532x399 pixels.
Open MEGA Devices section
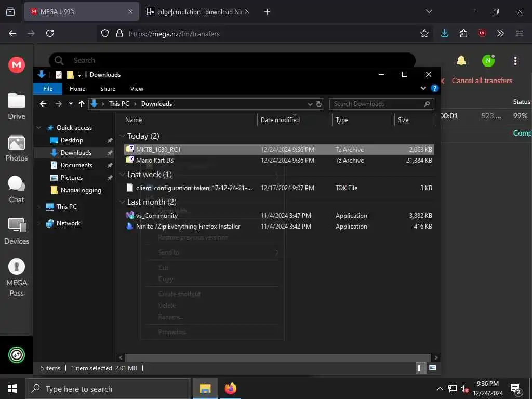(17, 231)
